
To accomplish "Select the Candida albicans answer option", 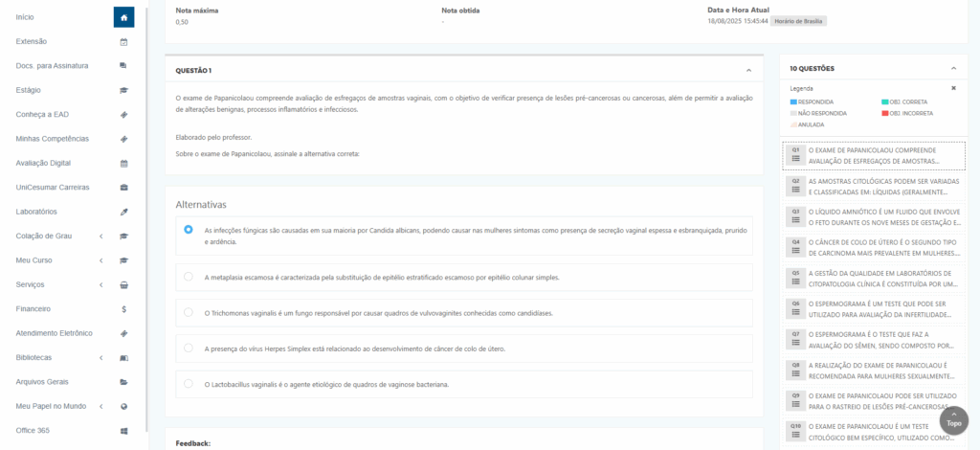I will coord(189,230).
